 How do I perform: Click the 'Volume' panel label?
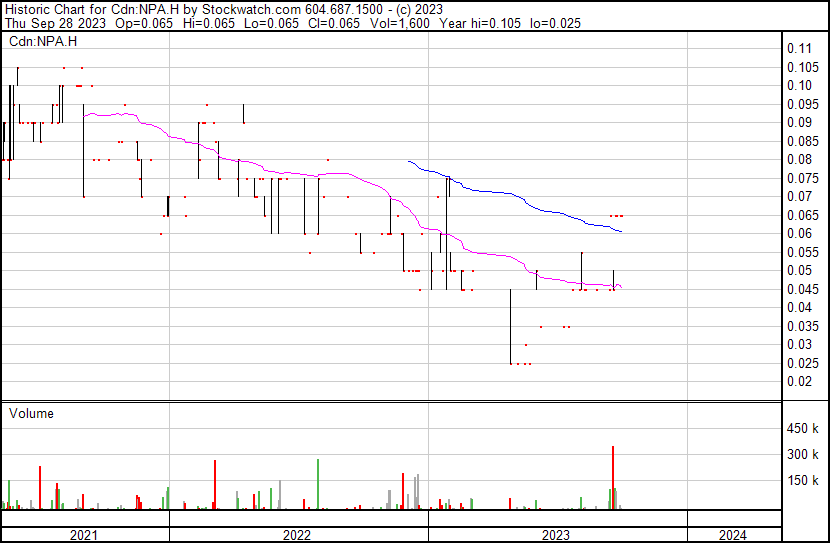tap(31, 413)
